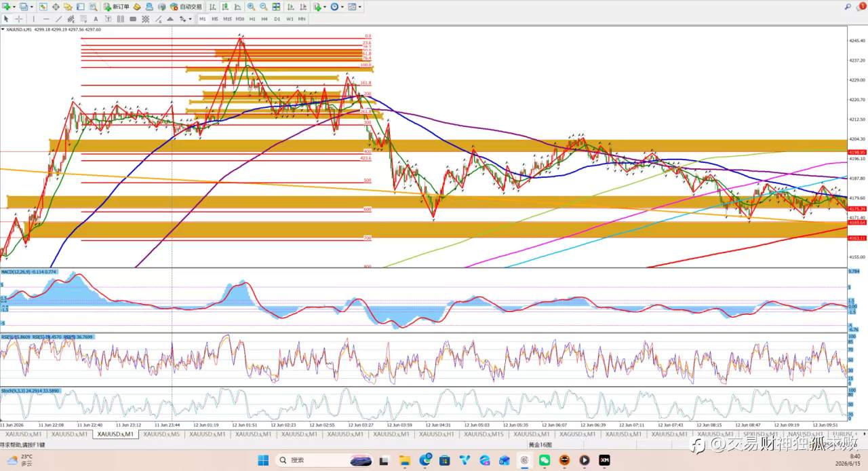Image resolution: width=868 pixels, height=471 pixels.
Task: Select the crosshair cursor tool
Action: coord(19,19)
